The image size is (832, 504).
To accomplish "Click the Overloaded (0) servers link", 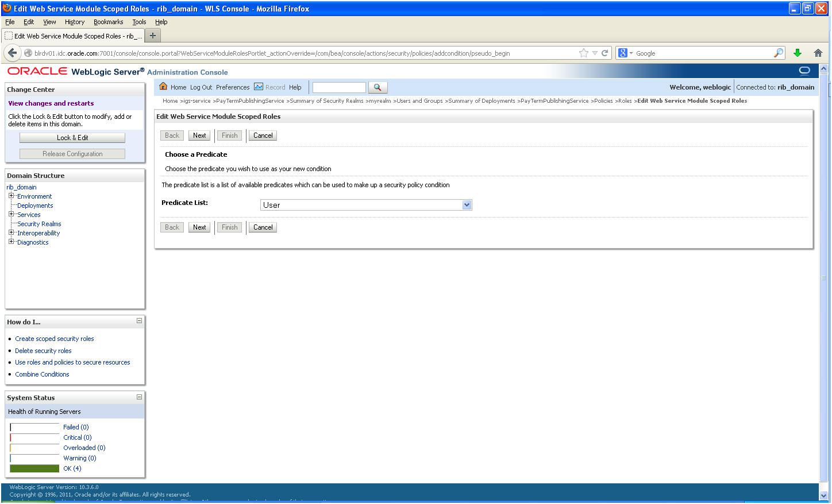I will 84,448.
